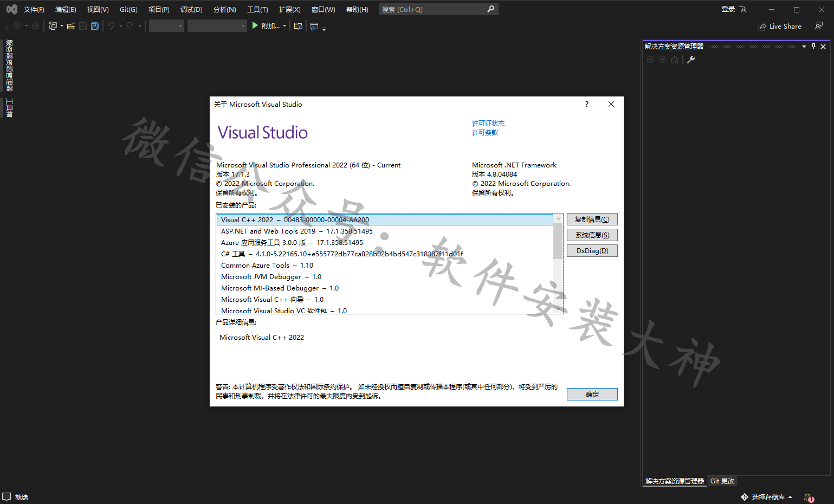Click the source control icon beside 选择存储库
The height and width of the screenshot is (504, 834).
pyautogui.click(x=745, y=497)
